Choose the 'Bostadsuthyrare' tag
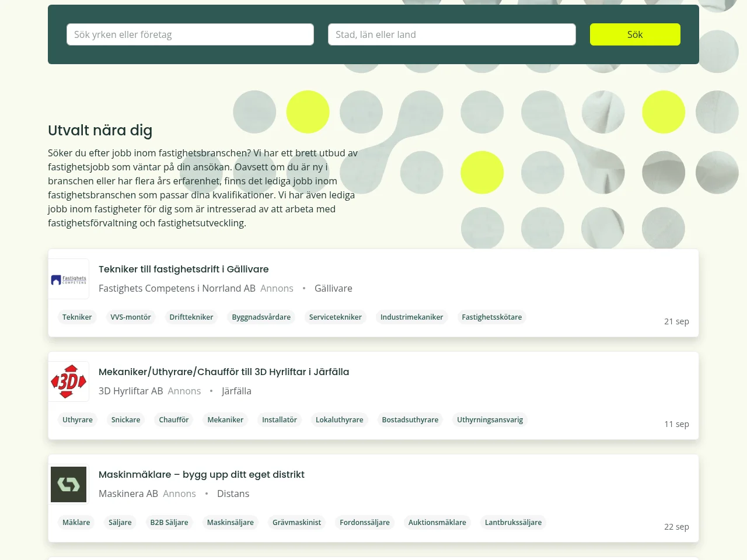Image resolution: width=747 pixels, height=560 pixels. click(410, 420)
